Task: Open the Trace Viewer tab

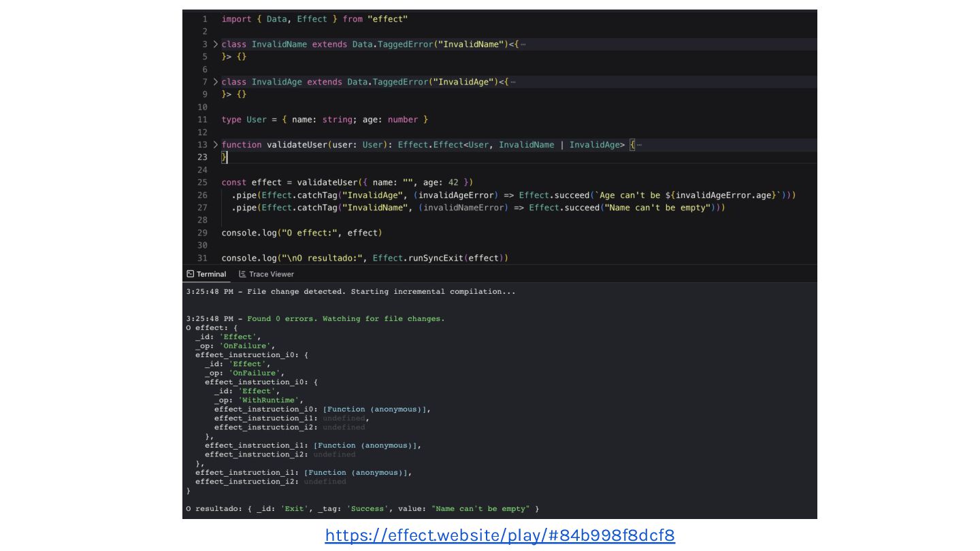Action: click(266, 274)
